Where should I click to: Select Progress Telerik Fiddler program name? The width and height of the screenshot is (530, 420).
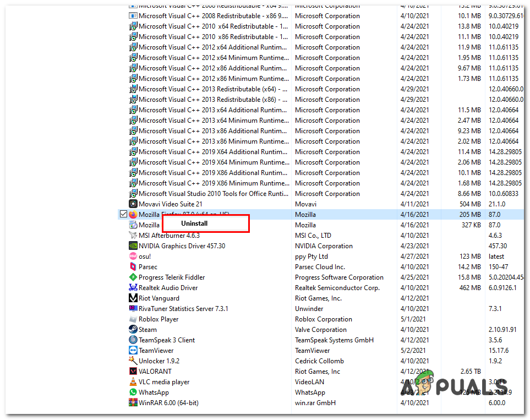point(172,277)
